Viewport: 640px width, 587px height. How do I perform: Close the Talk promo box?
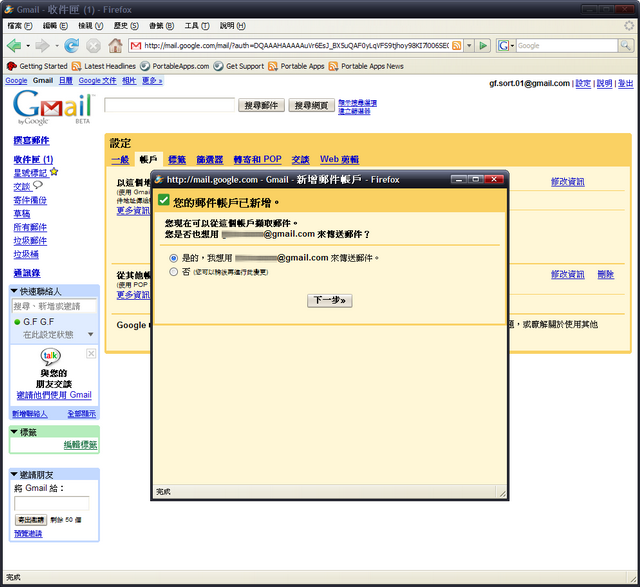(91, 354)
